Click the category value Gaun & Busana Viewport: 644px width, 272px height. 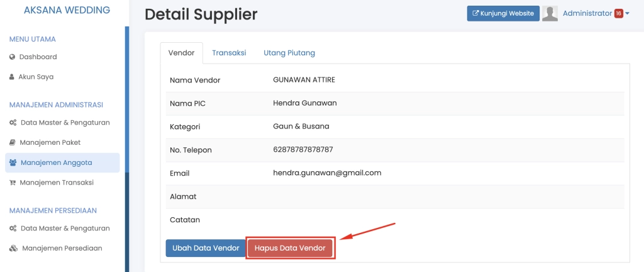click(301, 127)
